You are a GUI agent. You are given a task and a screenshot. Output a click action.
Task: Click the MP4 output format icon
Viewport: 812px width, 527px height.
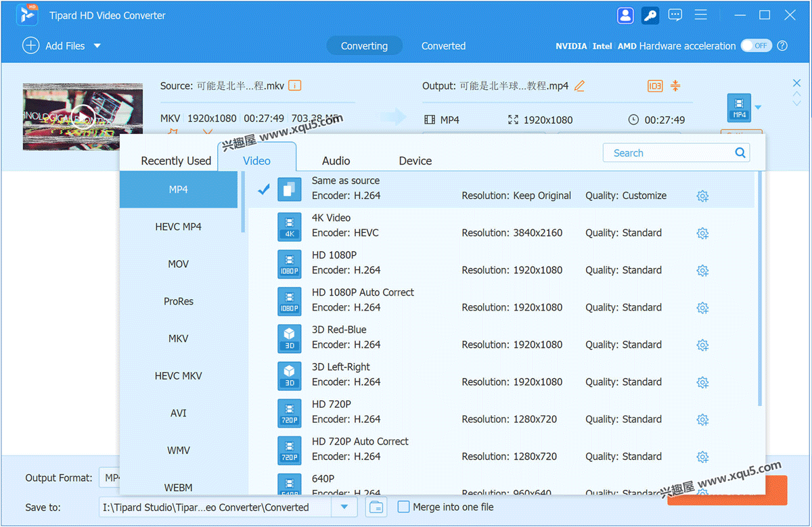click(739, 108)
